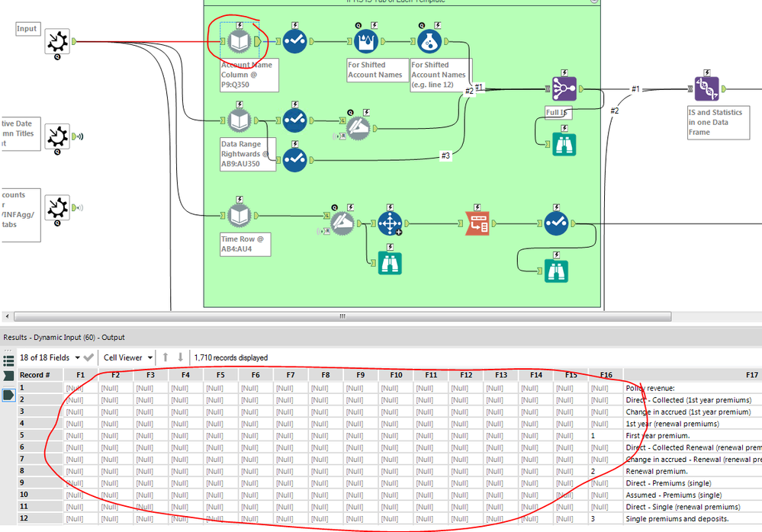Select the Macro Input tool beside INFAgg tabs note

point(57,207)
